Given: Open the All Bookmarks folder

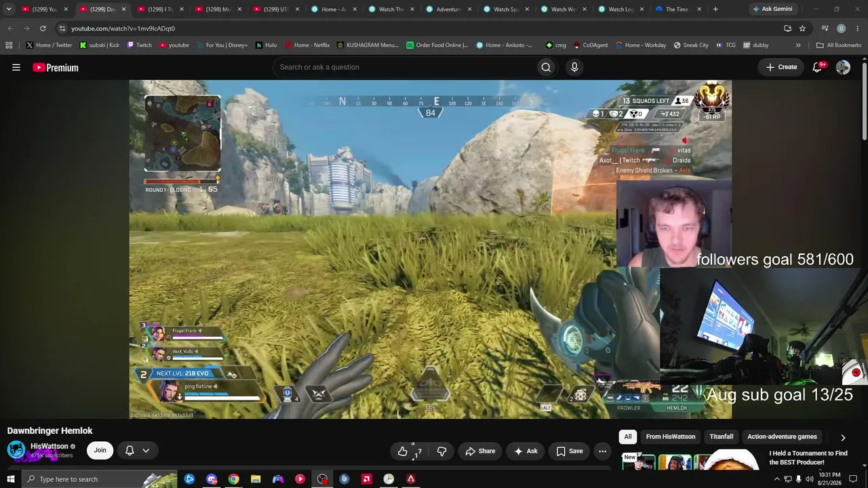Looking at the screenshot, I should coord(839,45).
